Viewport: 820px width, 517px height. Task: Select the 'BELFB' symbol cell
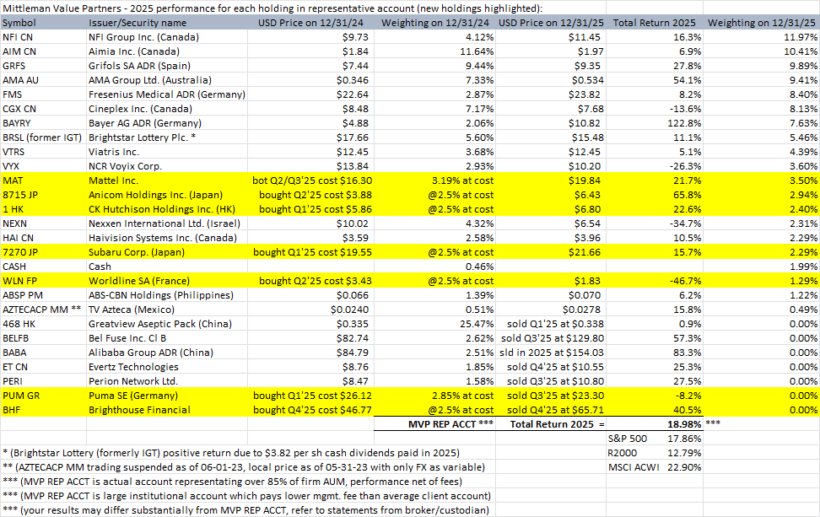click(43, 339)
